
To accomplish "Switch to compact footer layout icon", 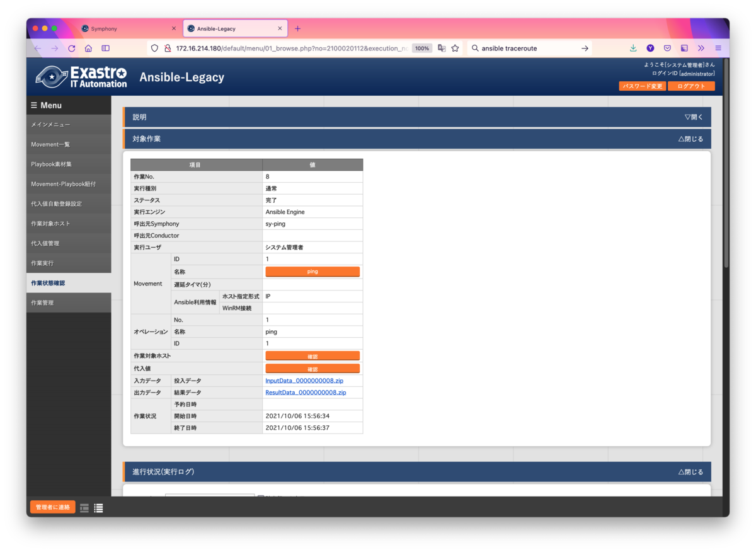I will point(84,508).
